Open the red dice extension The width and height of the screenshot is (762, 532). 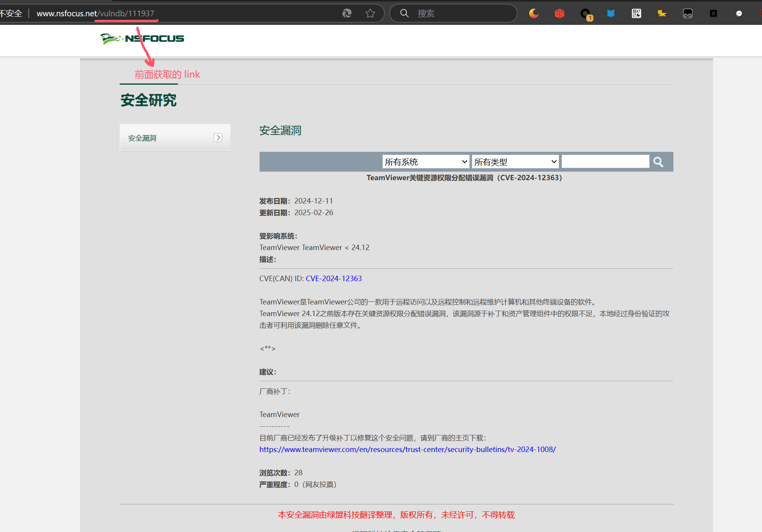560,14
